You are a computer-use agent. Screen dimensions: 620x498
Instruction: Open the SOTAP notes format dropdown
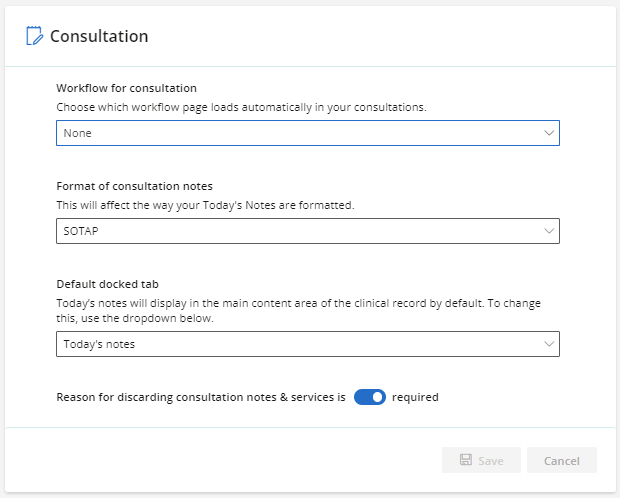[308, 231]
